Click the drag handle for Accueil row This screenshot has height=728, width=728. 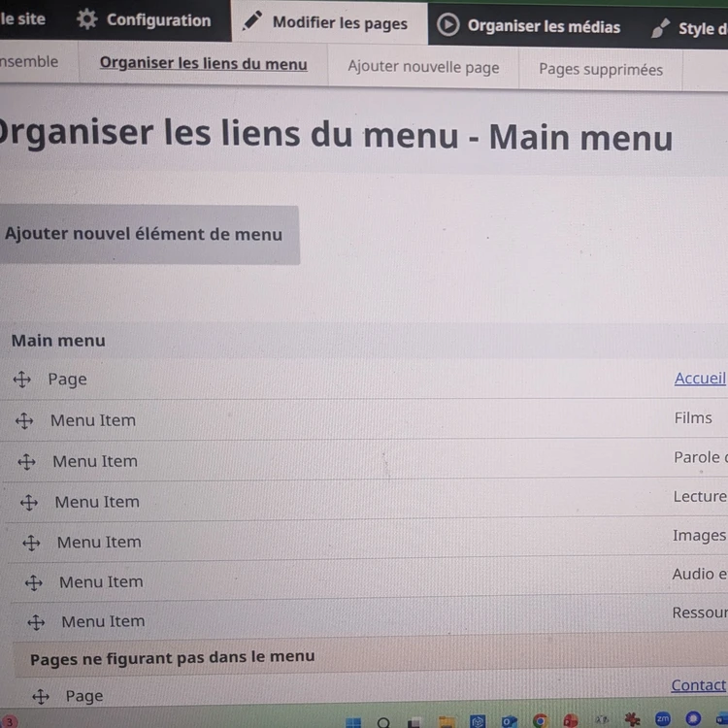pyautogui.click(x=22, y=380)
